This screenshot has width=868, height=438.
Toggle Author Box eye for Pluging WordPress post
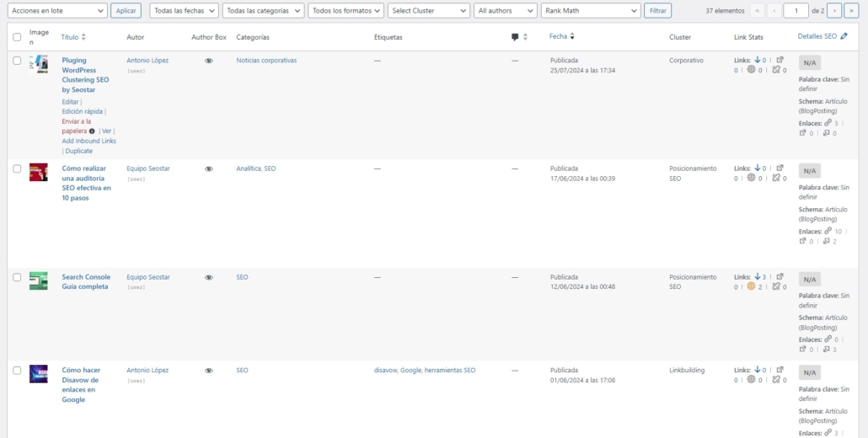click(x=209, y=61)
